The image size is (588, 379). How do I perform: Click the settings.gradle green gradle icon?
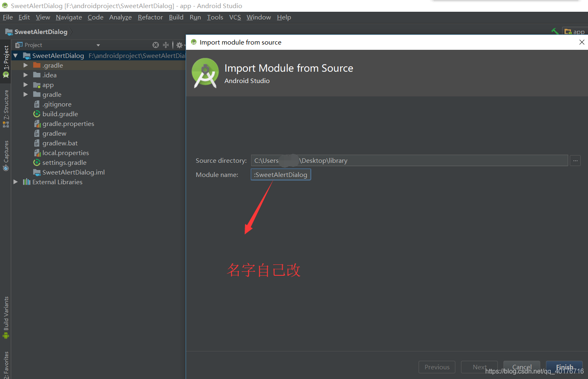37,162
